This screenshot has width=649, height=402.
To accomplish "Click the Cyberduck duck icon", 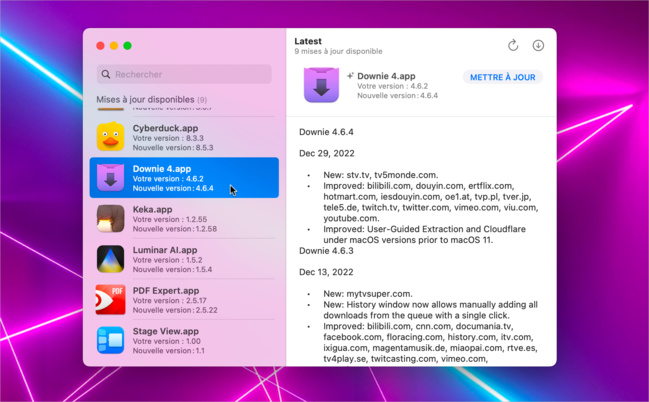I will 111,137.
